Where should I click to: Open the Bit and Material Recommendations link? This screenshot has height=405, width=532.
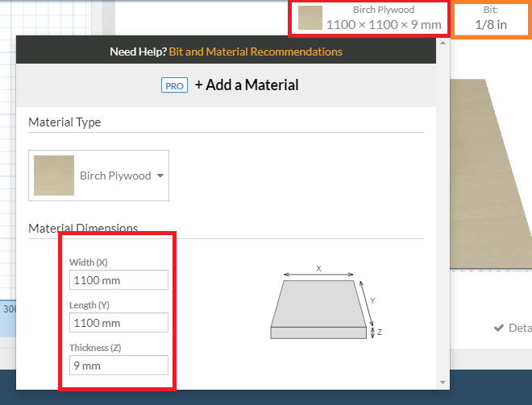pyautogui.click(x=256, y=52)
